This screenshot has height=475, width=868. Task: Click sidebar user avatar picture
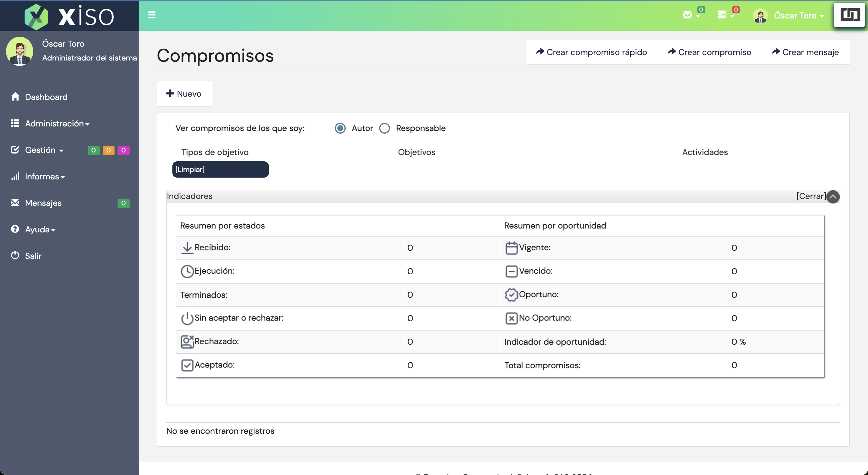pyautogui.click(x=20, y=51)
